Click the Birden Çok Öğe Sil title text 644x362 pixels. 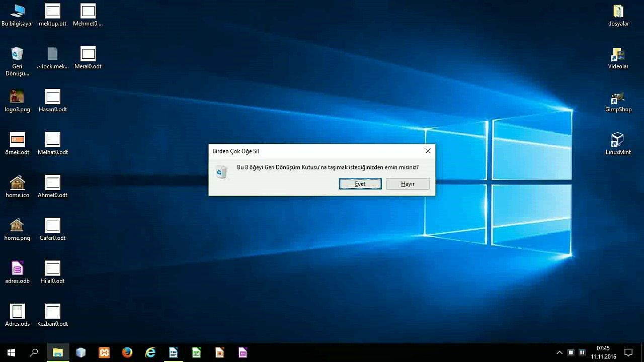coord(235,151)
